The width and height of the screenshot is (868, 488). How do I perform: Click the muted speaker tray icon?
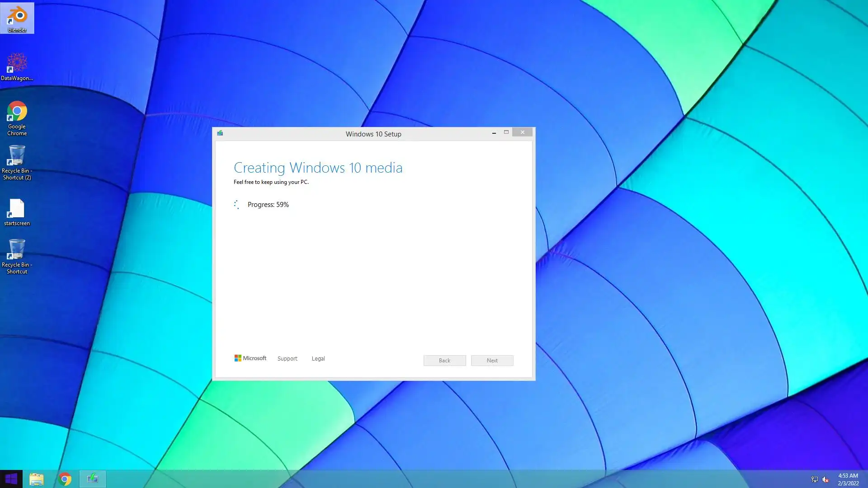[x=826, y=479]
